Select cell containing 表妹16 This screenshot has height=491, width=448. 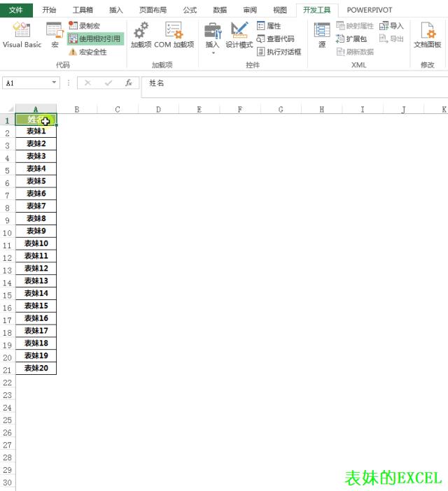[36, 318]
